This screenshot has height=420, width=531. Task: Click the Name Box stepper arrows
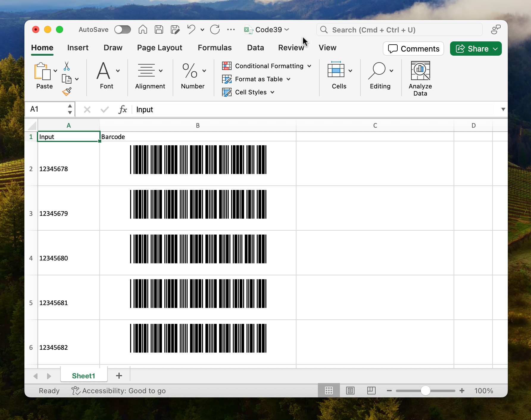[x=70, y=109]
